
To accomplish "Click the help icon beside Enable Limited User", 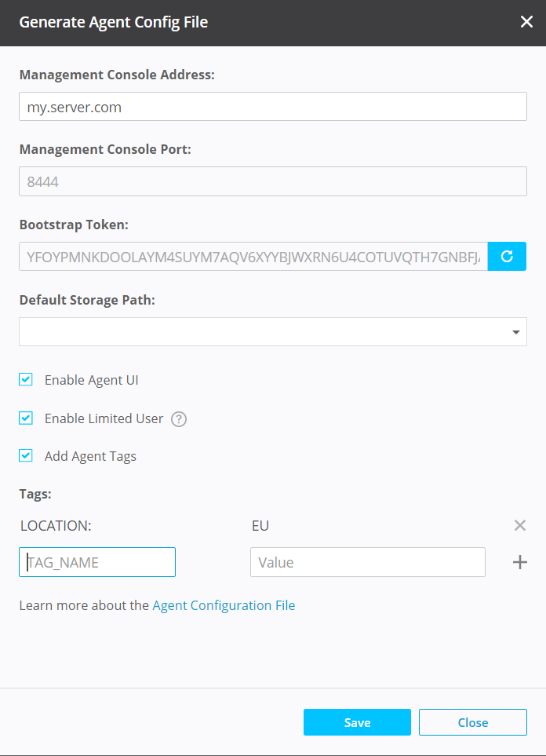I will (179, 419).
